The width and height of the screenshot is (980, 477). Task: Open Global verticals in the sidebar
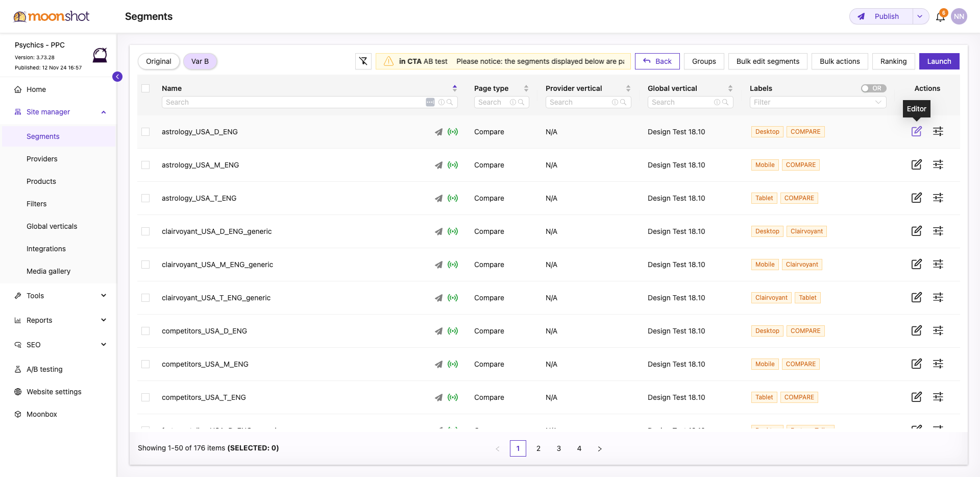[x=52, y=226]
